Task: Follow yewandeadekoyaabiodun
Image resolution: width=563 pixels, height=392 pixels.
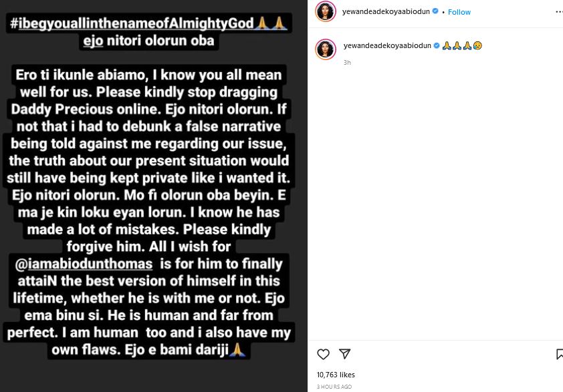Action: point(459,12)
